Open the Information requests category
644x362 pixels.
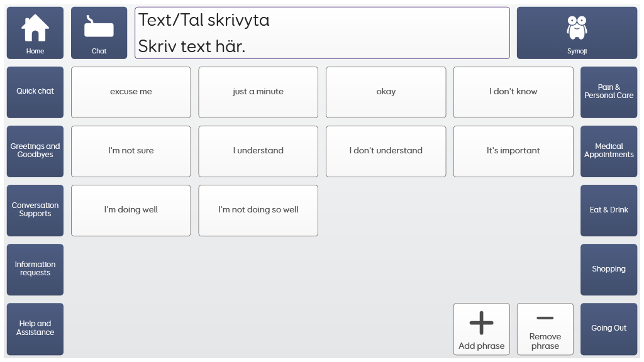tap(35, 269)
